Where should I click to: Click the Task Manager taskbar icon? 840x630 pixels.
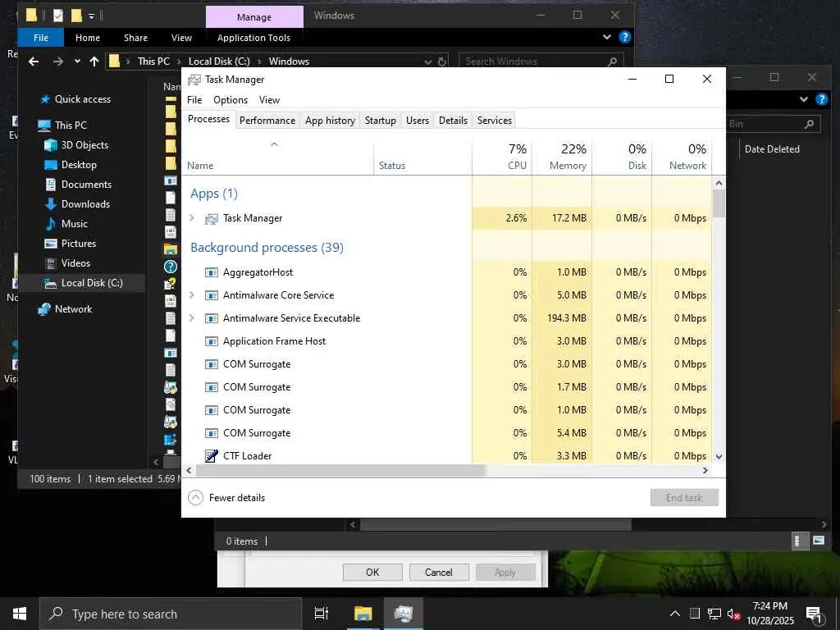coord(404,614)
